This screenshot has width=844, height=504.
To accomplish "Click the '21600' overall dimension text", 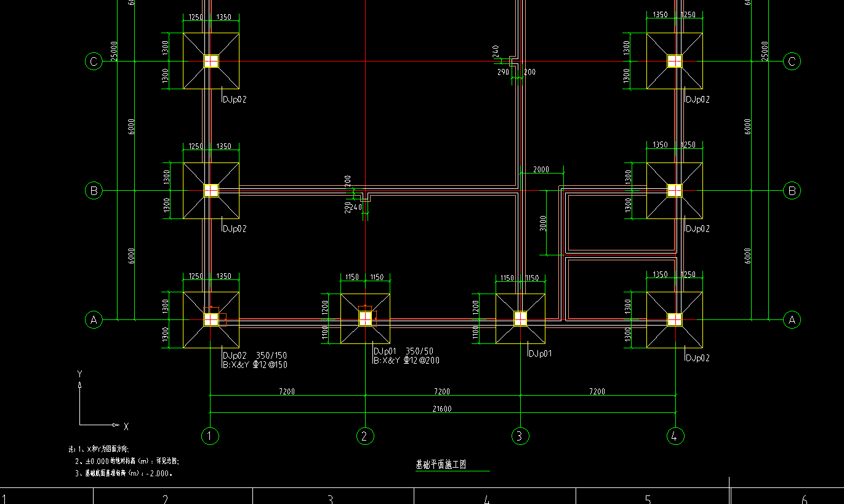I will (x=442, y=409).
